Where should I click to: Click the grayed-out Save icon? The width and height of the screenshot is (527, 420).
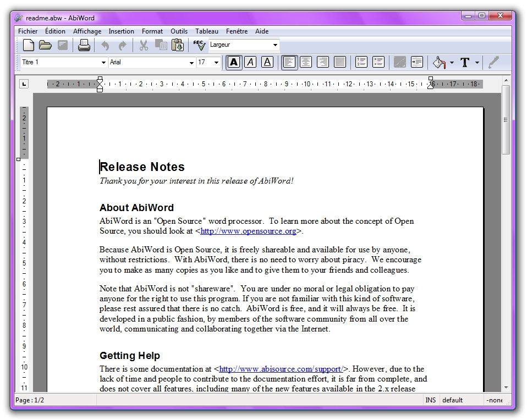coord(63,45)
